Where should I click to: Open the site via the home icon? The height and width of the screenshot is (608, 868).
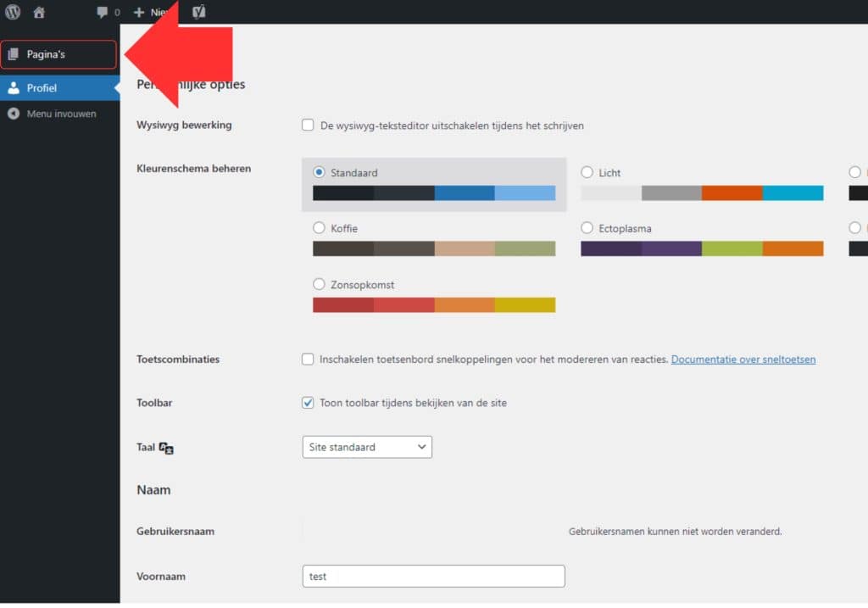tap(38, 12)
